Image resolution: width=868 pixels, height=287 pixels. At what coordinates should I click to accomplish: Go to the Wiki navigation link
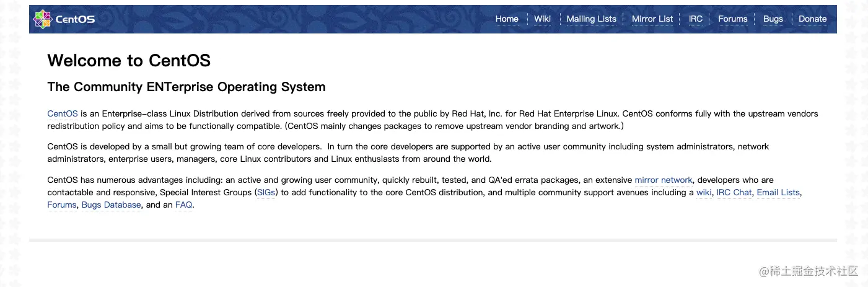point(542,19)
